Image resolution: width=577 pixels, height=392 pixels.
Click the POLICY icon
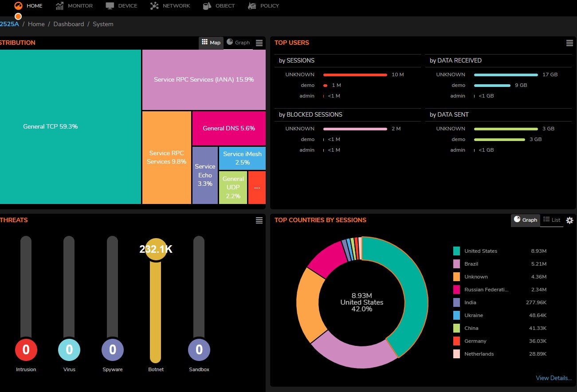click(252, 6)
